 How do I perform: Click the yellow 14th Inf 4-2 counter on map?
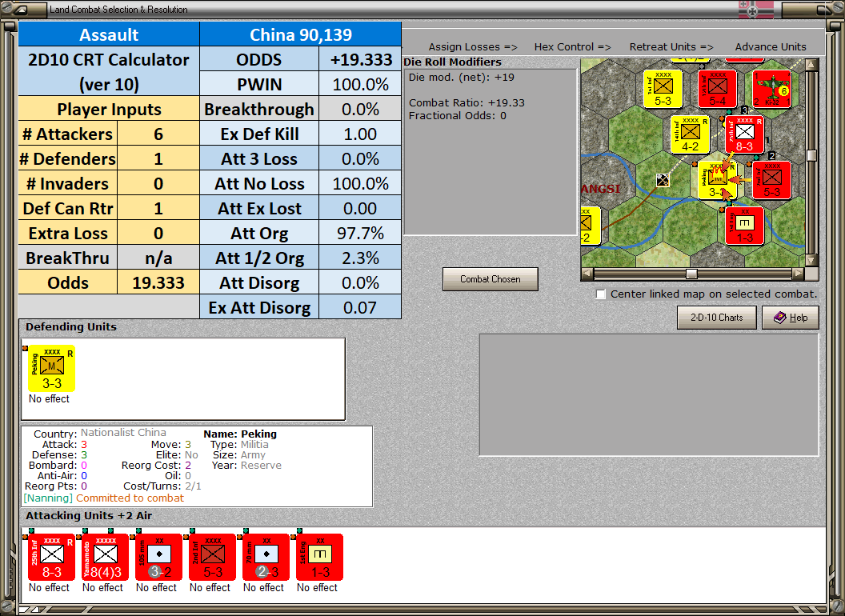tap(690, 134)
